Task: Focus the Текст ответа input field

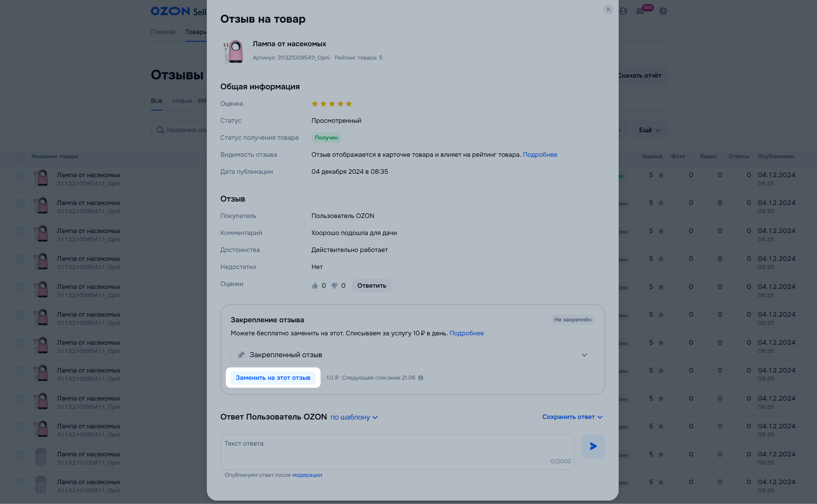Action: coord(397,452)
